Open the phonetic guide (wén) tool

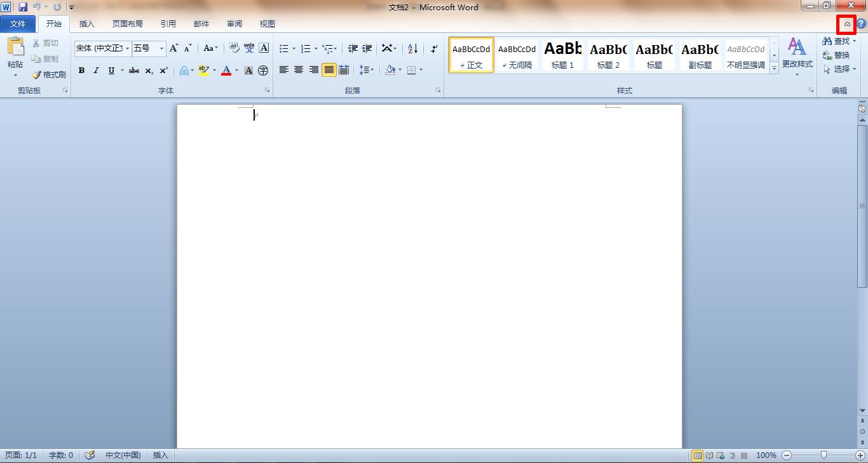249,48
